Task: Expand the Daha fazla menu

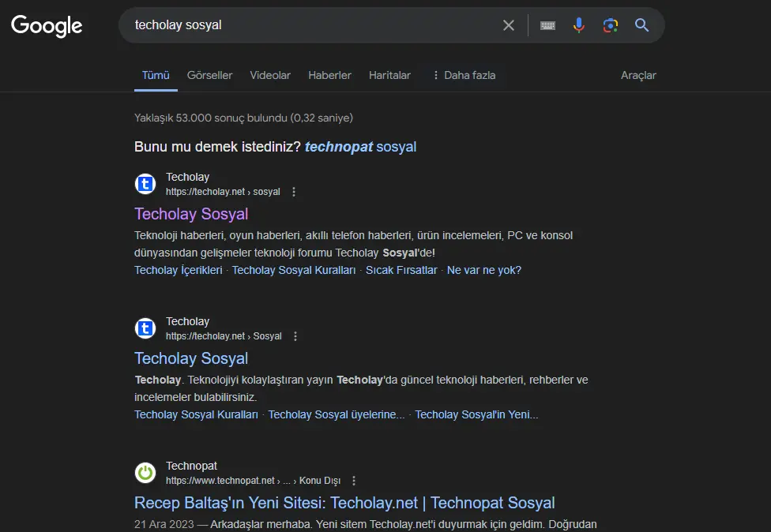Action: point(464,75)
